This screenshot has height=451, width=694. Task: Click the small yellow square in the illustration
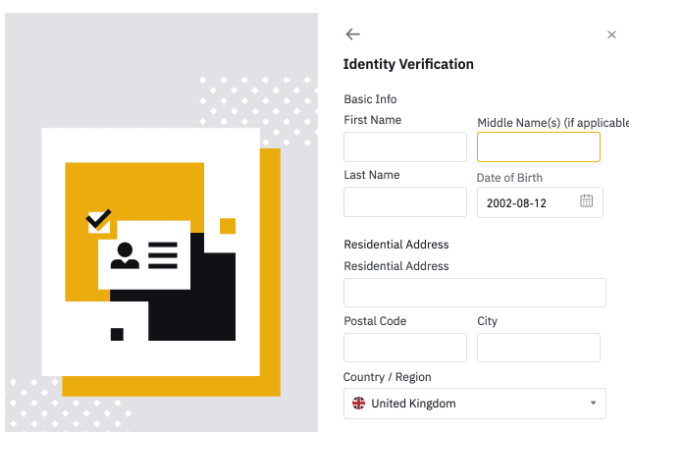coord(228,226)
